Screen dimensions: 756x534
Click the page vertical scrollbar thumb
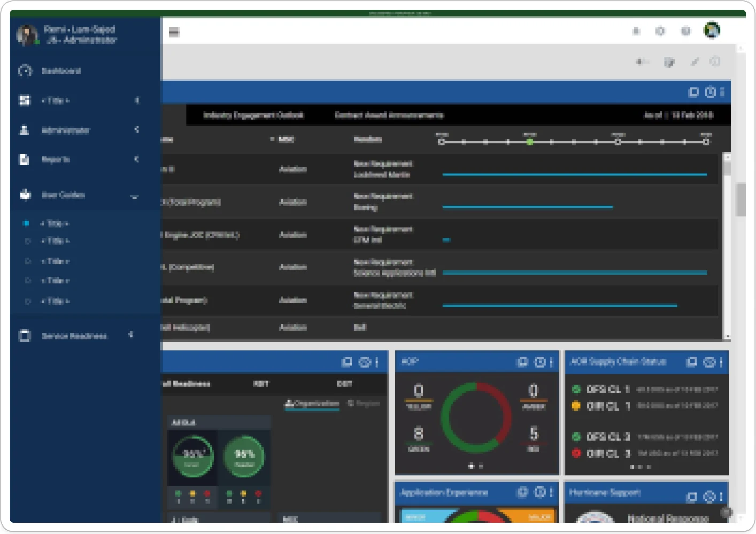(x=740, y=199)
